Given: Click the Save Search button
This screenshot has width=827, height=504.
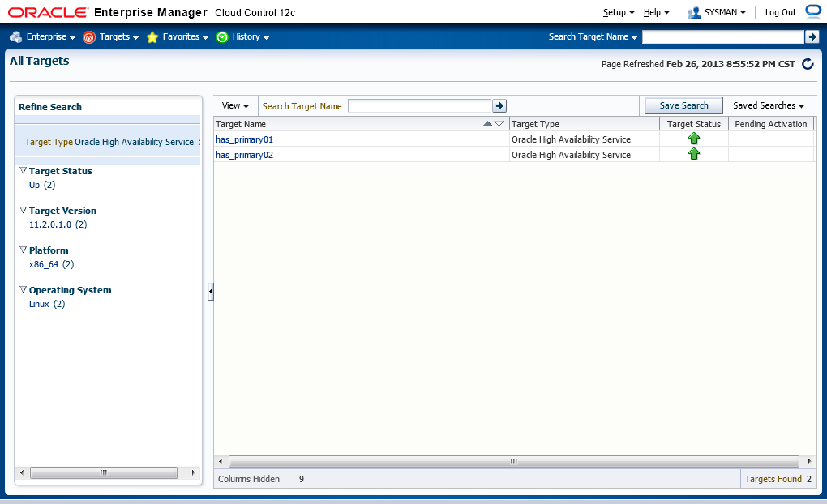Looking at the screenshot, I should coord(684,106).
